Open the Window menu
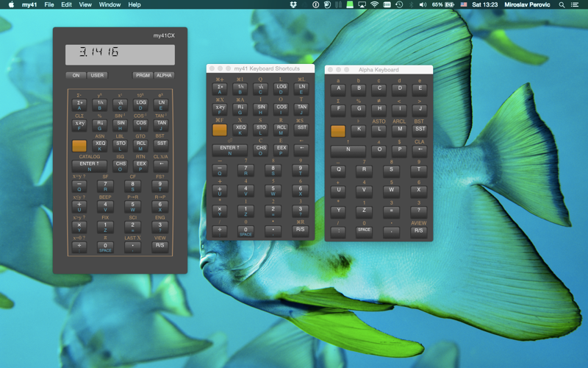 [x=110, y=4]
